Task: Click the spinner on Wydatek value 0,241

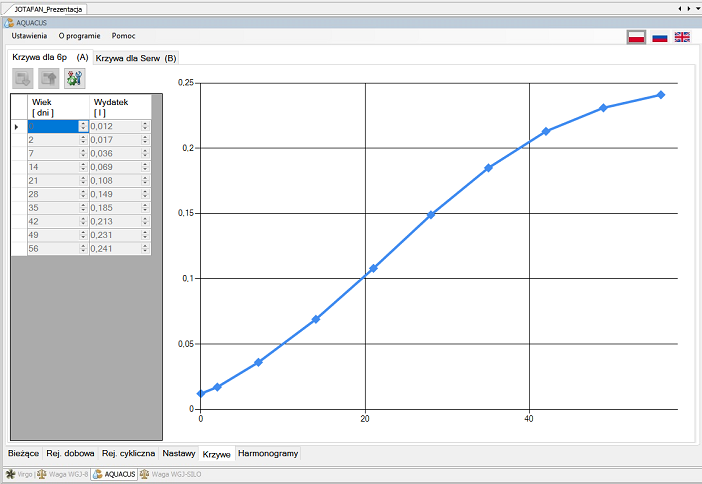Action: coord(145,248)
